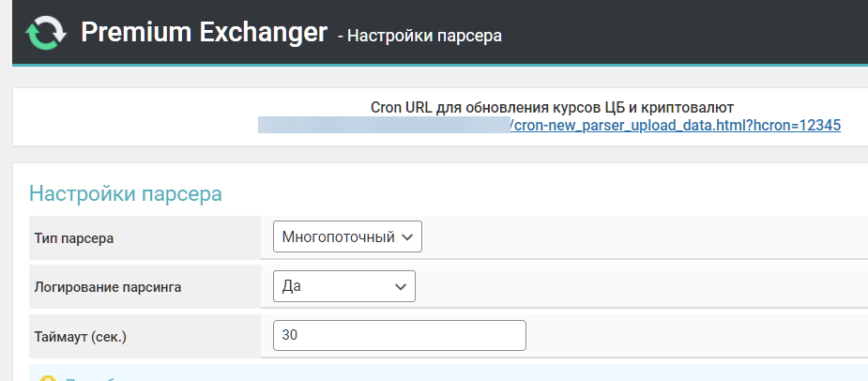Click the blurred domain part of Cron URL
The width and height of the screenshot is (868, 381).
383,125
